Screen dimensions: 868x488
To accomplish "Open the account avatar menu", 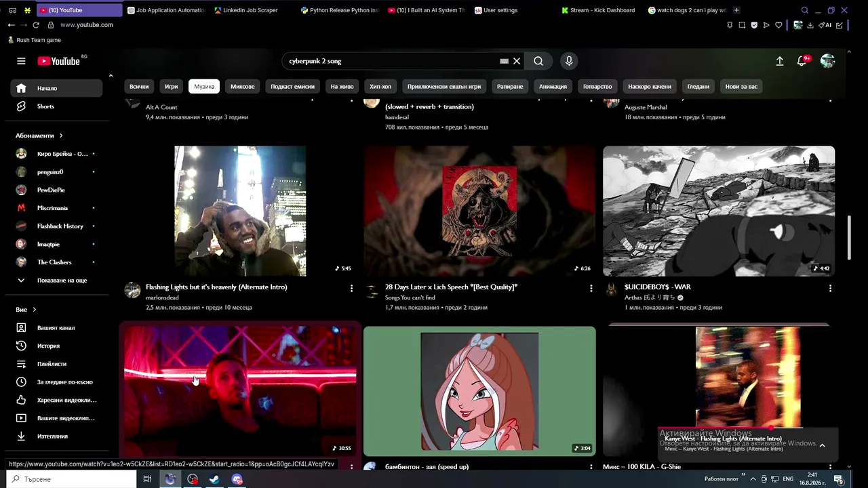I will [x=827, y=61].
